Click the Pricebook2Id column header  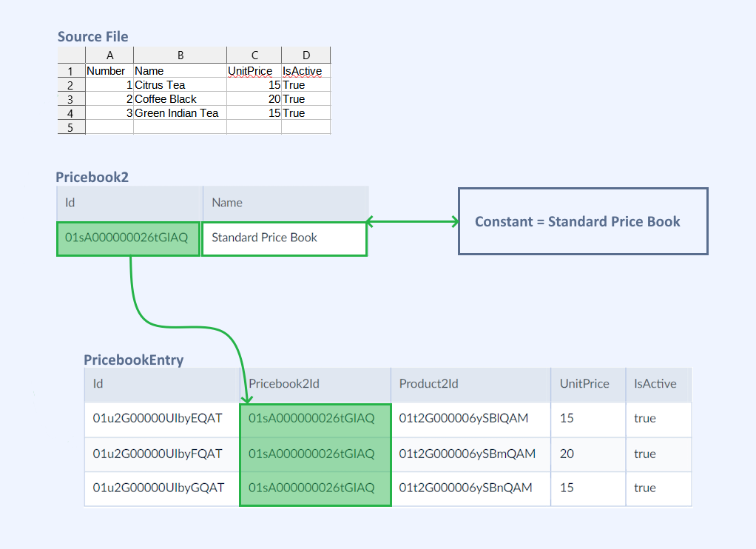315,385
